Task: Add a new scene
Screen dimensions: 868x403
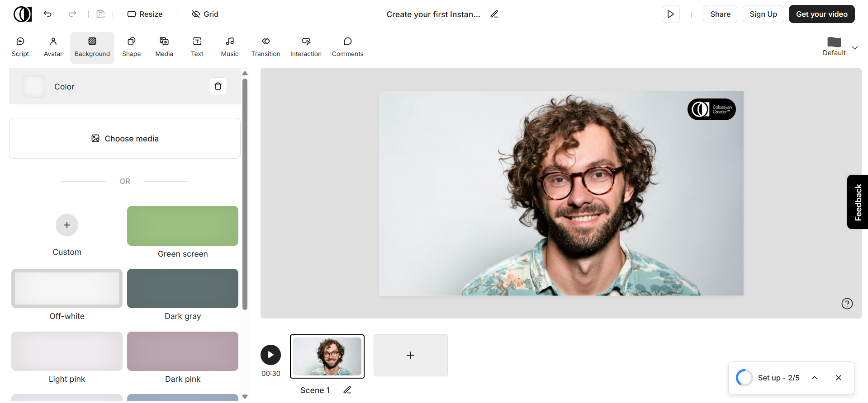Action: click(x=410, y=355)
